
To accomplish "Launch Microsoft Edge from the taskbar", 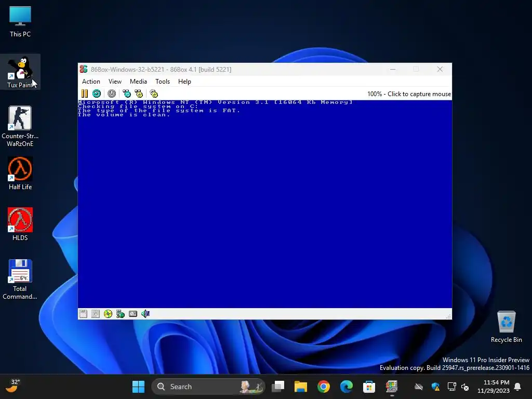I will point(347,387).
